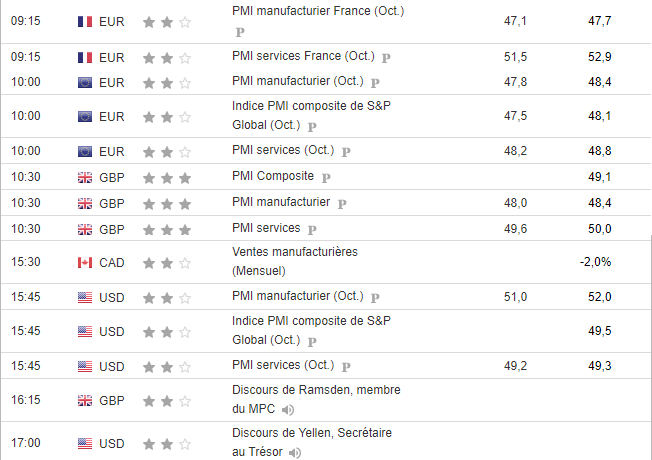Click the 17:00 time cell

tap(25, 443)
